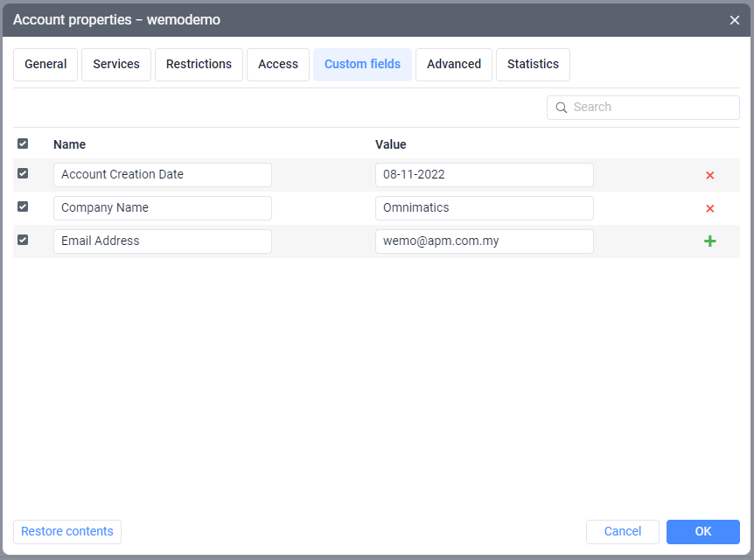Screen dimensions: 754x560
Task: Edit the wemo@apm.com.my value field
Action: point(485,241)
